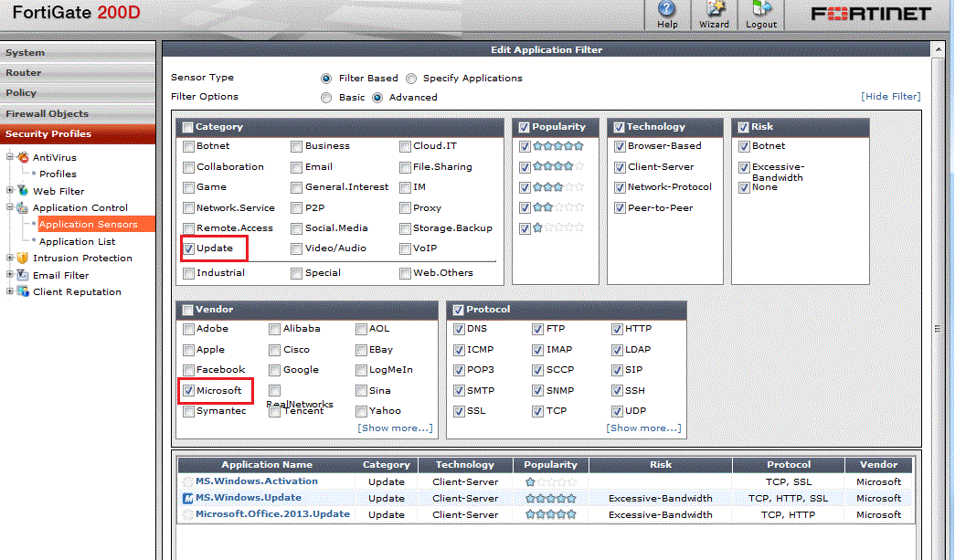Sort by Risk column header
Viewport: 955px width, 560px height.
(x=660, y=464)
